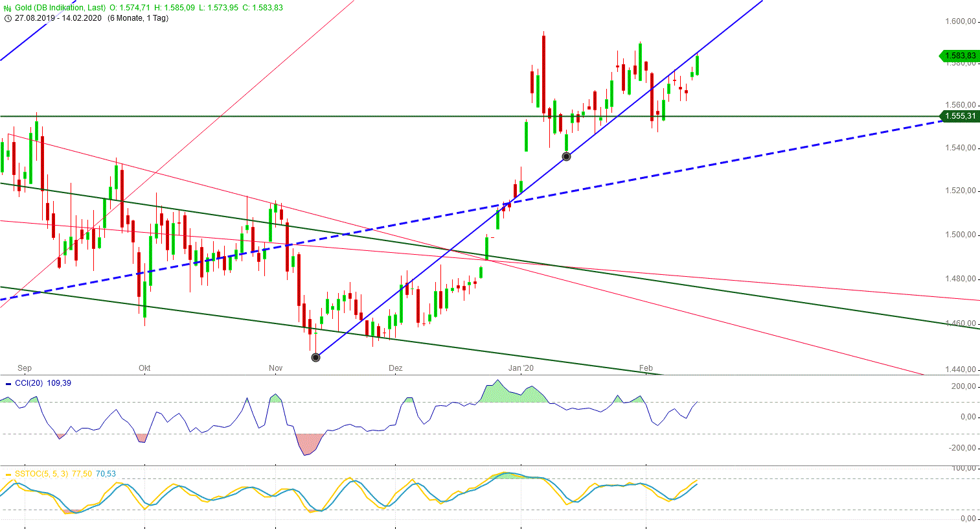Click the low value 'L: 1.573,95'

218,8
